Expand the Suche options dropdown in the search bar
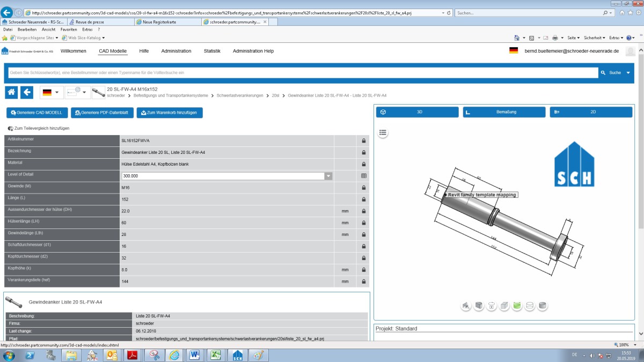Image resolution: width=644 pixels, height=362 pixels. click(628, 72)
